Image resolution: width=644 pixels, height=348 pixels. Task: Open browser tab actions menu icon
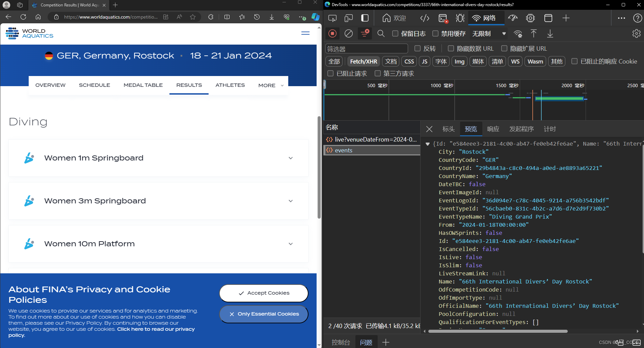click(20, 5)
